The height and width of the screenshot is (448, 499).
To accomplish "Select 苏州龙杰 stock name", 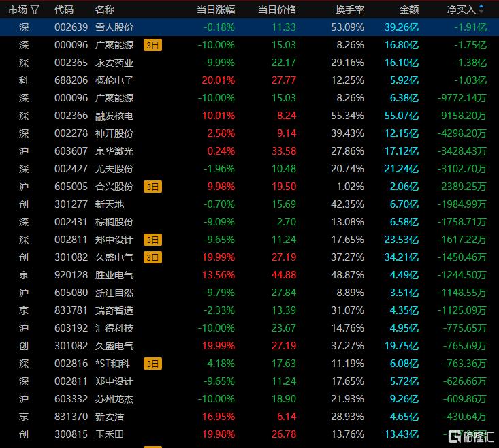I will coord(114,399).
